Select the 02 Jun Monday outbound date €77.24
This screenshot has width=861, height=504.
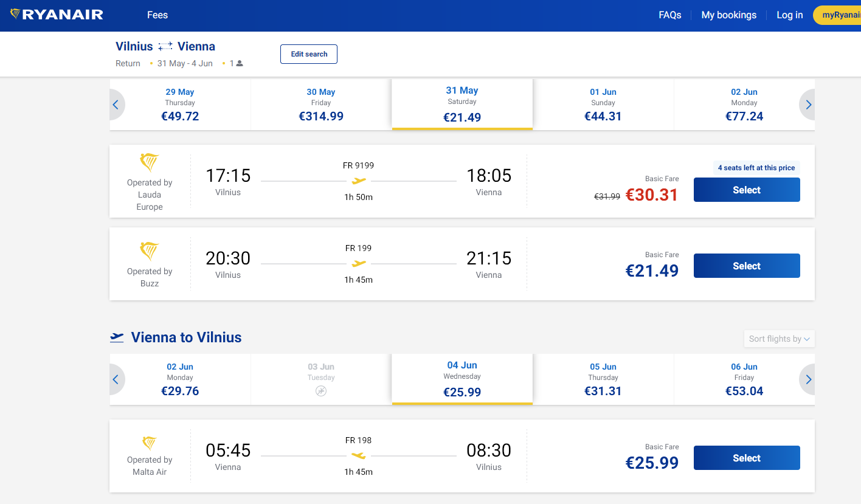[744, 105]
